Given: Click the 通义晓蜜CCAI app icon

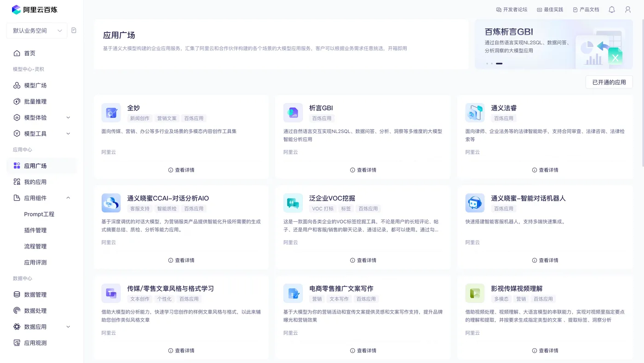Looking at the screenshot, I should [111, 203].
